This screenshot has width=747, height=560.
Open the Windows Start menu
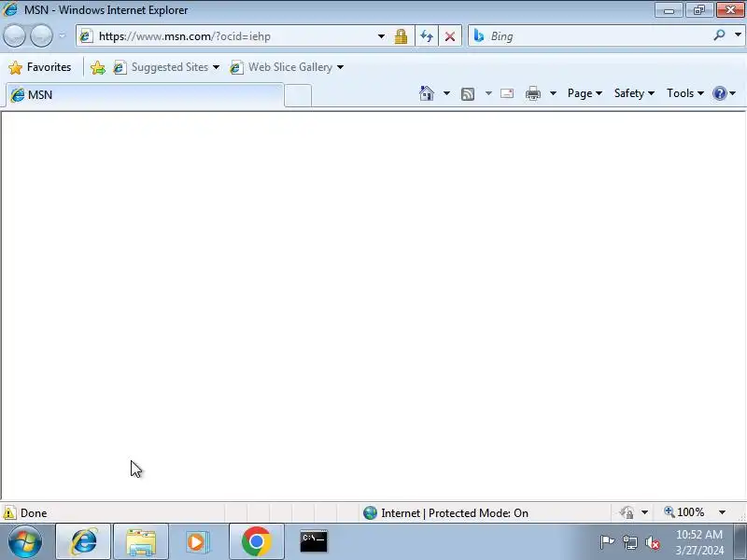pos(25,541)
